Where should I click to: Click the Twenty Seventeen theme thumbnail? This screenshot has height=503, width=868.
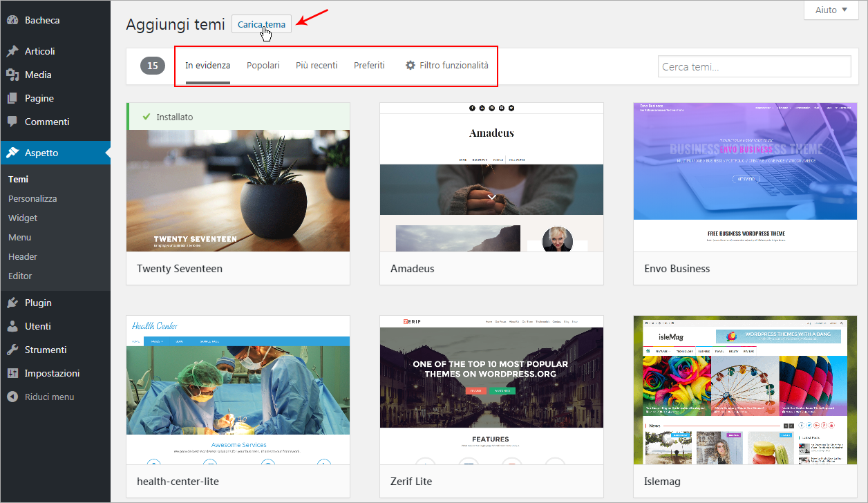(x=238, y=191)
